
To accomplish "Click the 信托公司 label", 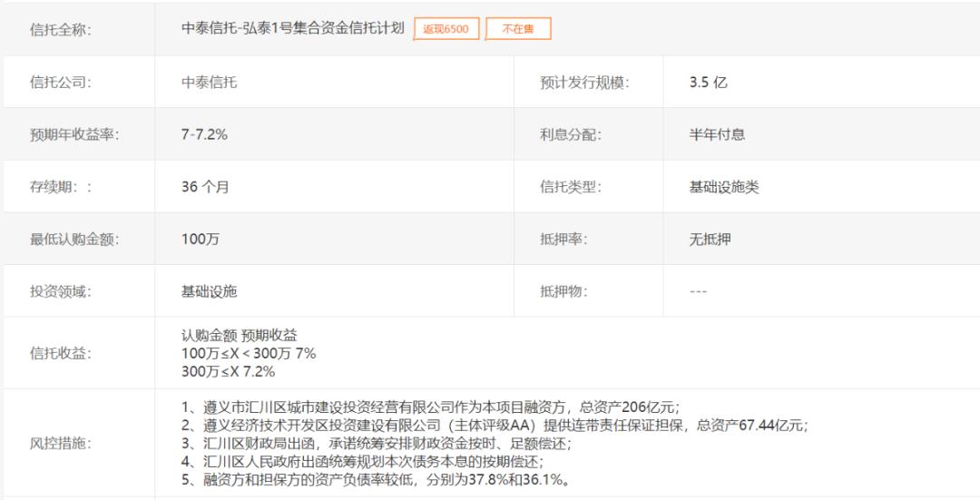I will point(60,82).
